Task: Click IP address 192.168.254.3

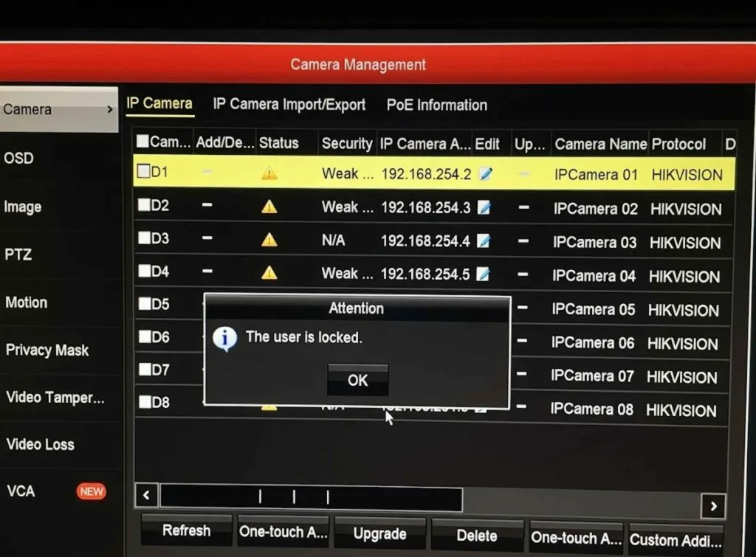Action: (x=426, y=207)
